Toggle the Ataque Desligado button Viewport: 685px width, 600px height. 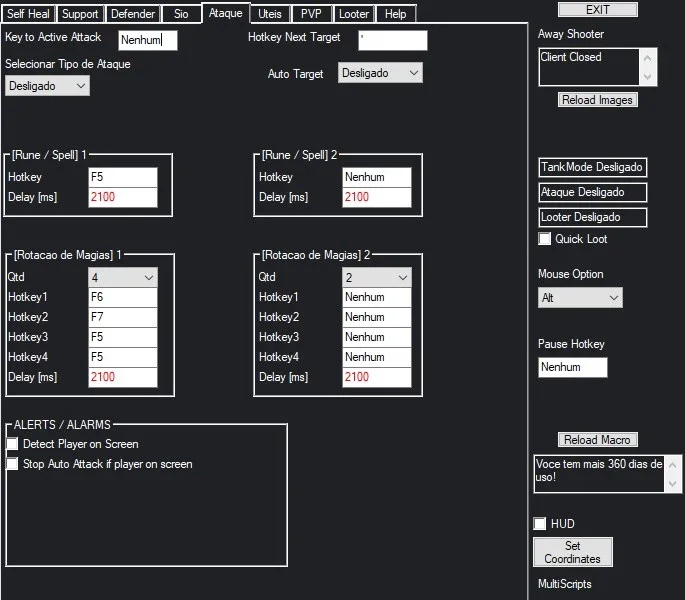[592, 192]
